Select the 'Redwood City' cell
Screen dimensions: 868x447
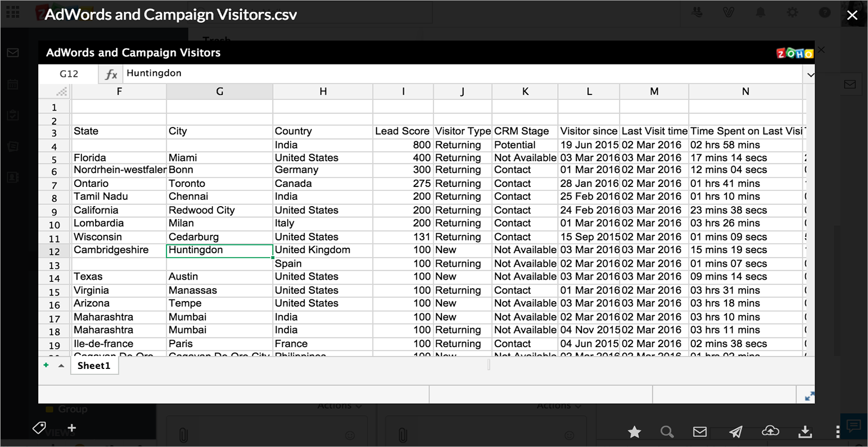click(x=220, y=211)
